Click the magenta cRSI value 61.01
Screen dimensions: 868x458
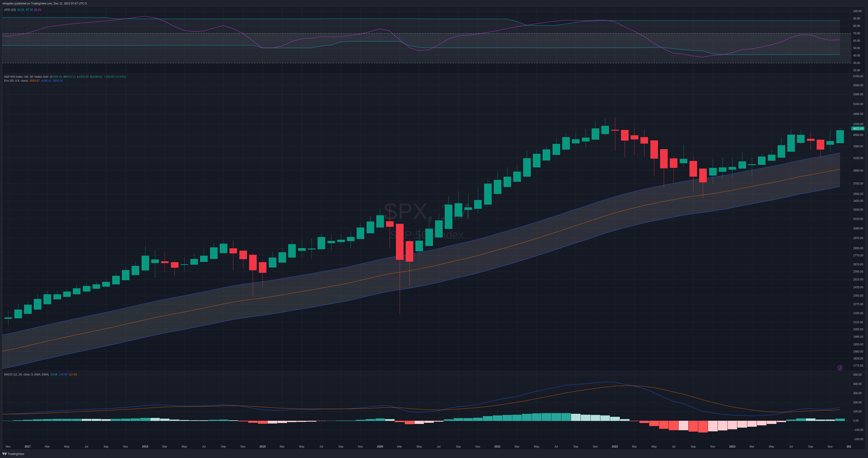[38, 10]
